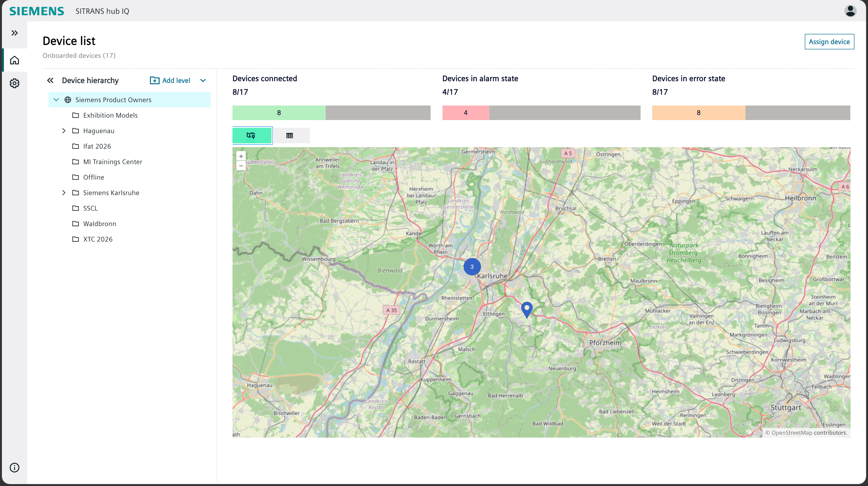This screenshot has width=868, height=486.
Task: Click the Add level button
Action: tap(170, 80)
